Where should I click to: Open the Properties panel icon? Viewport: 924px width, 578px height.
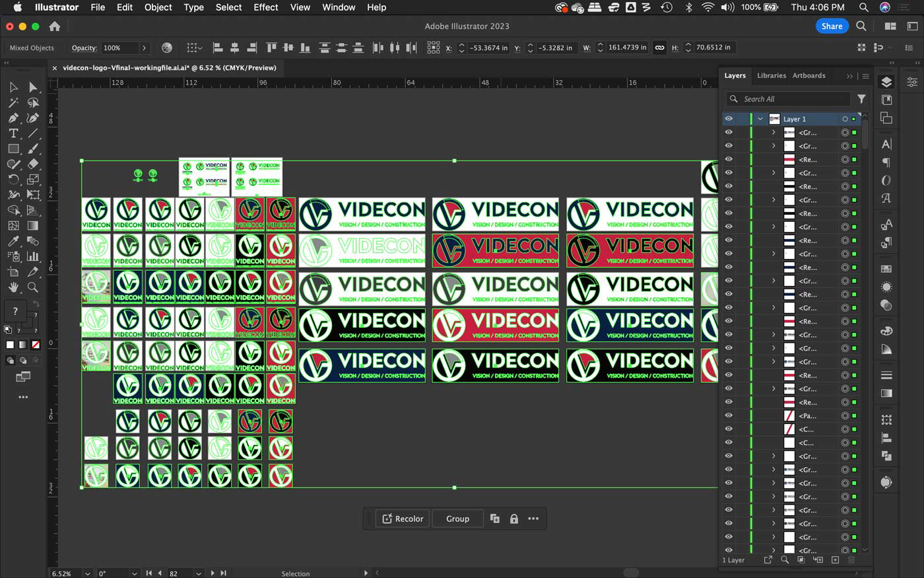pyautogui.click(x=911, y=82)
